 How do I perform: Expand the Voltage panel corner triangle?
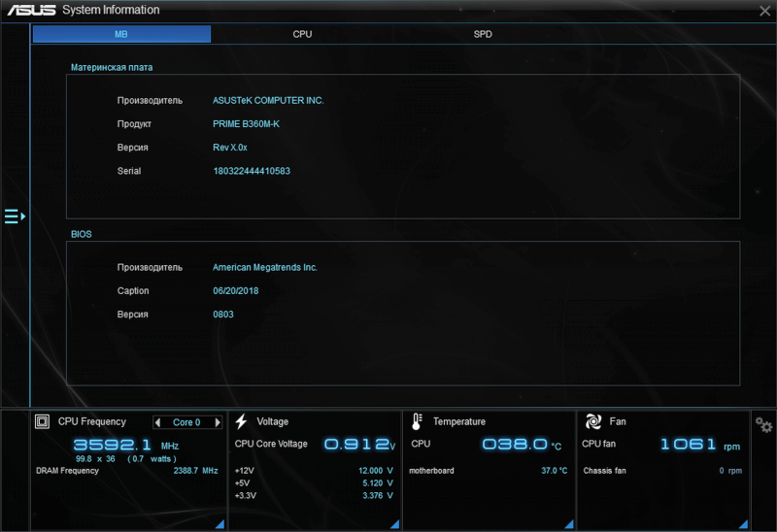(x=394, y=524)
